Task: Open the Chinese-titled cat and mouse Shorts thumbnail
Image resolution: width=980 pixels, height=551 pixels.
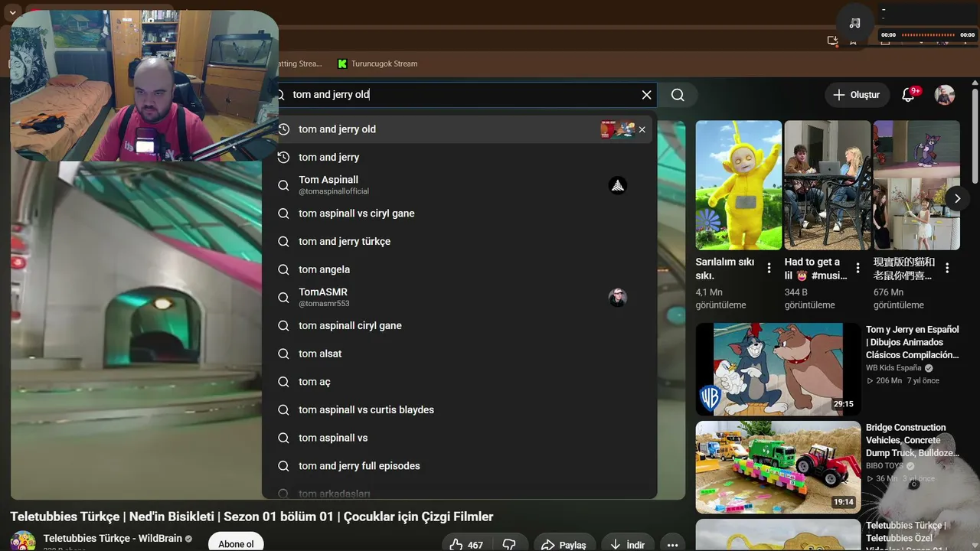Action: 916,185
